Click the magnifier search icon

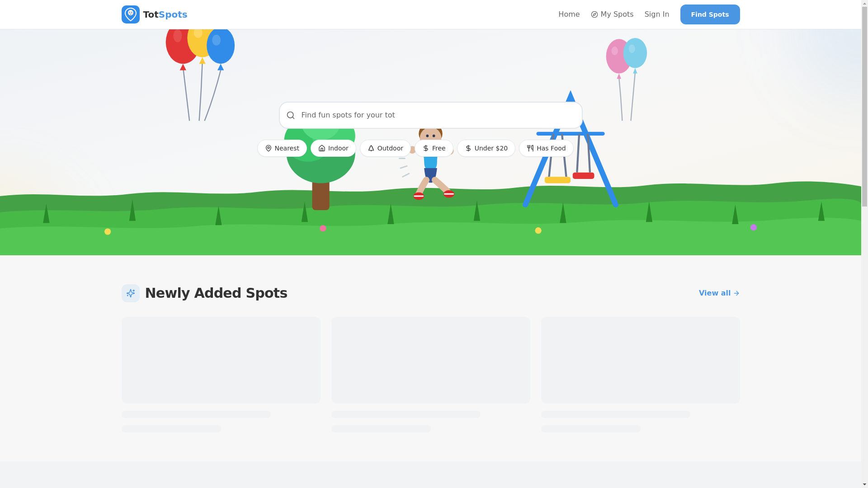(x=291, y=115)
